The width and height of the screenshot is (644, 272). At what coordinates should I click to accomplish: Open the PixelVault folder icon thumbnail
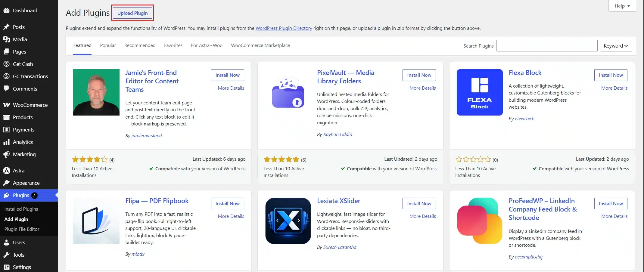[288, 92]
